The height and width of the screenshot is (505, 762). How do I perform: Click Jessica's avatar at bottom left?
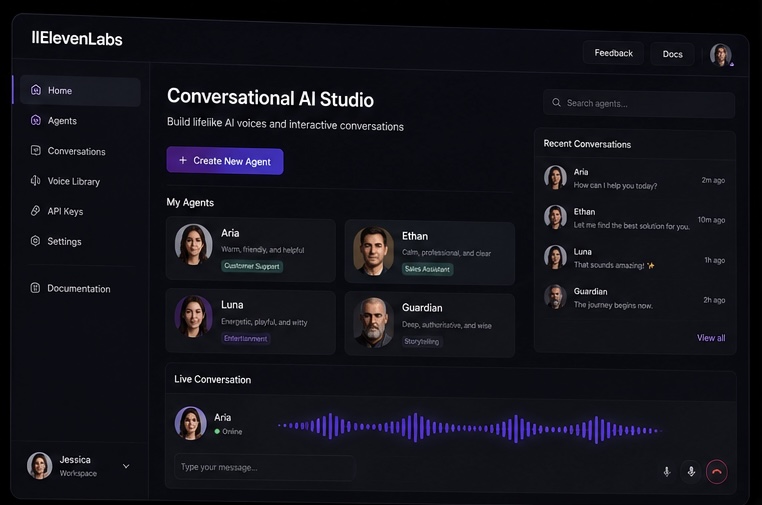click(x=39, y=466)
